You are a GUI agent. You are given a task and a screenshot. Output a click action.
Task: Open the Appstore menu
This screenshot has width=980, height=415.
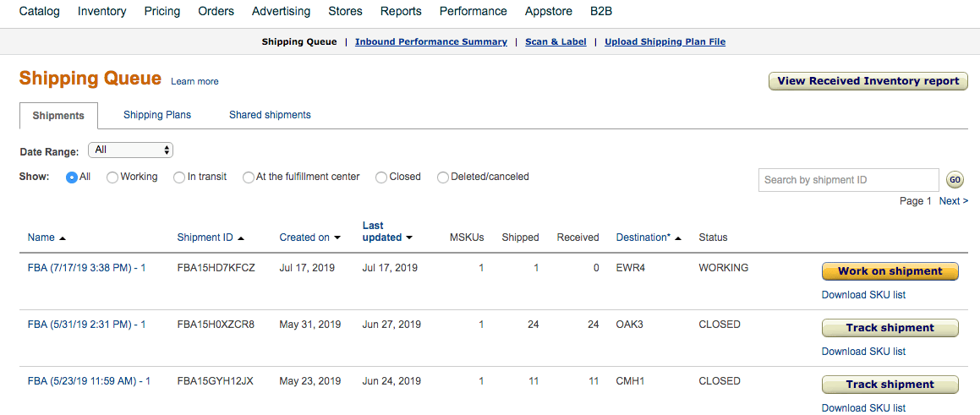[549, 11]
